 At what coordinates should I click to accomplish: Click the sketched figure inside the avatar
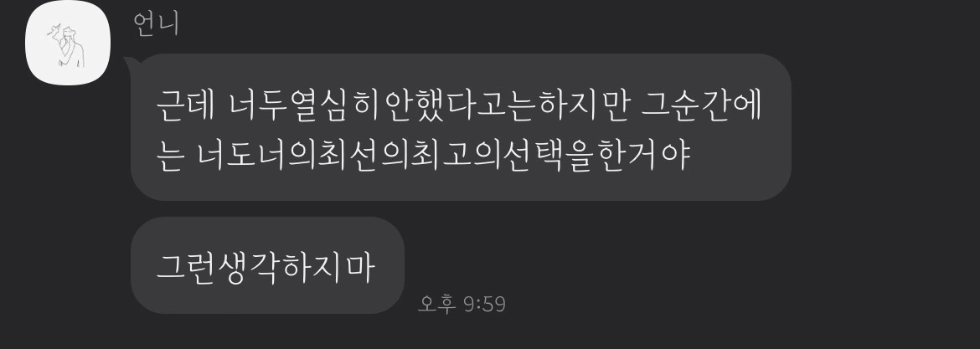68,45
